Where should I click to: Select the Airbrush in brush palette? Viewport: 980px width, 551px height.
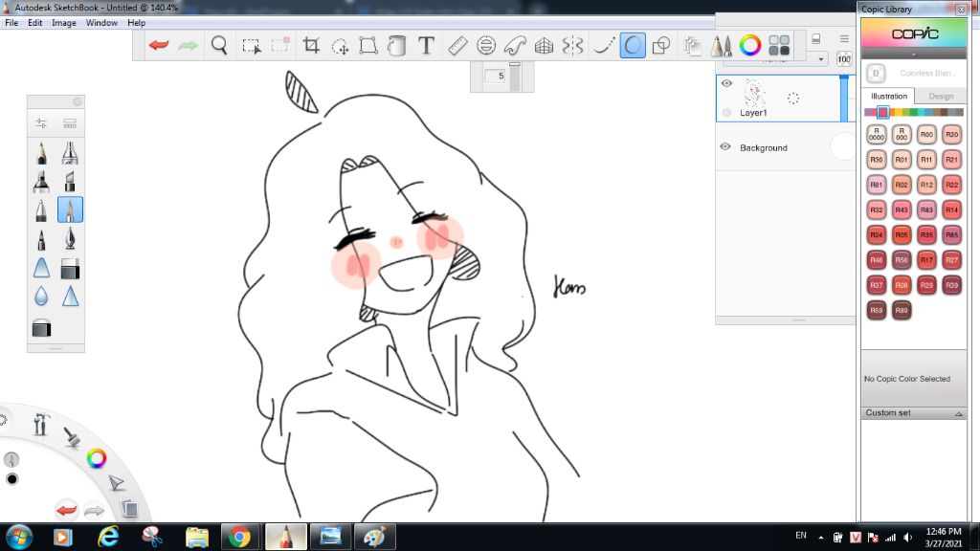pyautogui.click(x=70, y=153)
